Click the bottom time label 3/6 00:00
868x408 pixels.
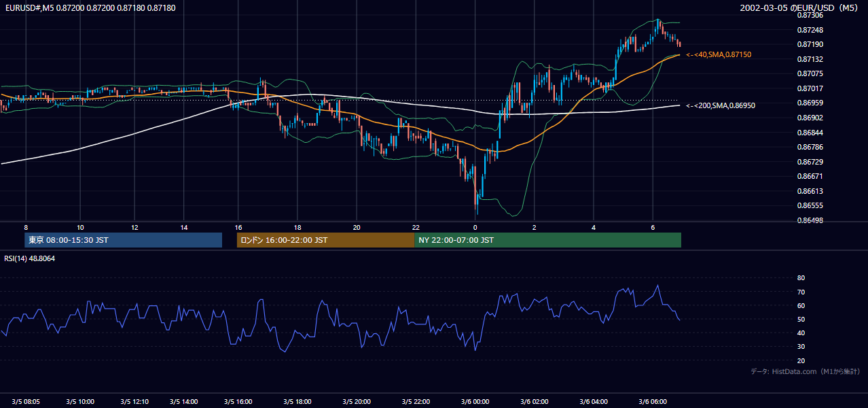475,402
